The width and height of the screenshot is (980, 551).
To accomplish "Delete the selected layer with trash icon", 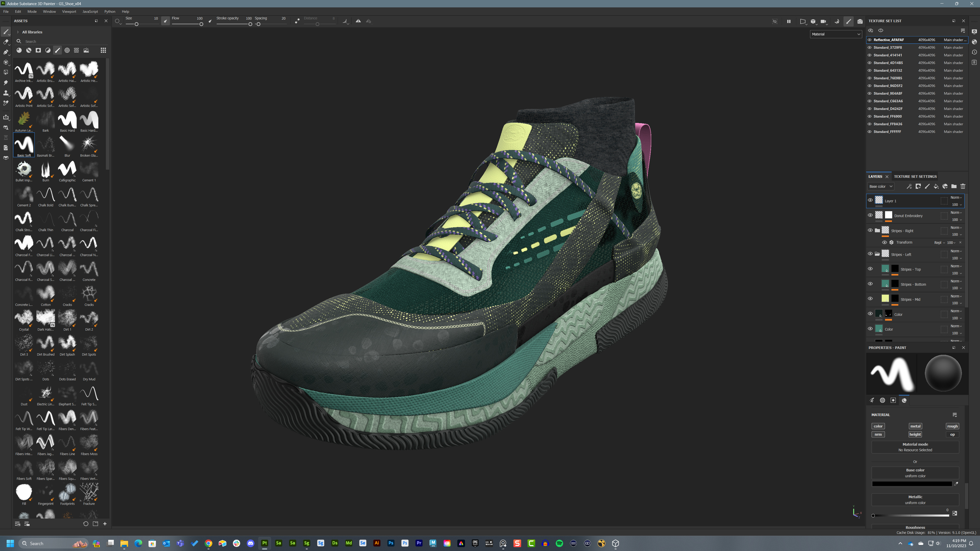I will [x=963, y=186].
